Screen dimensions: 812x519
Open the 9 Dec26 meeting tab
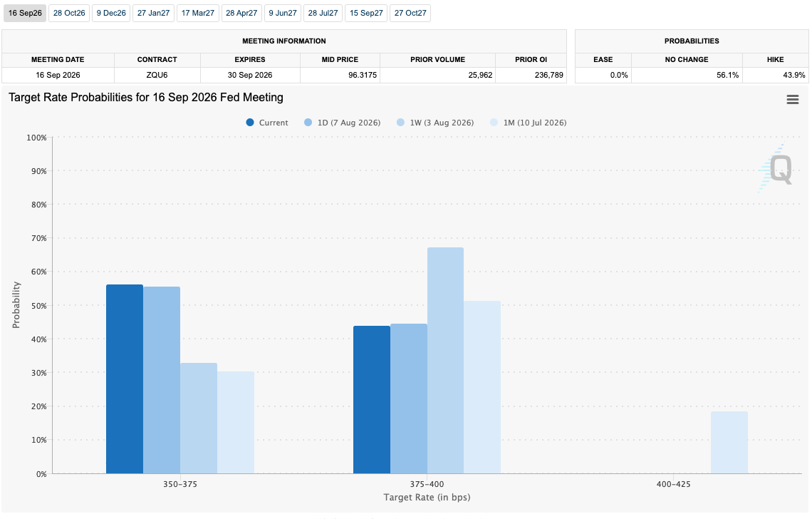click(111, 13)
